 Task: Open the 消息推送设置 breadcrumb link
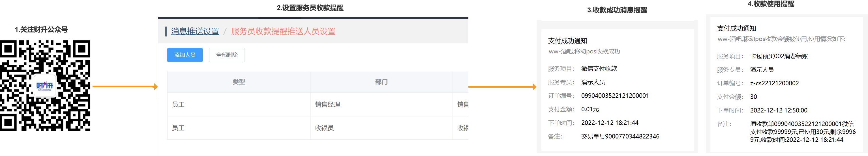195,31
